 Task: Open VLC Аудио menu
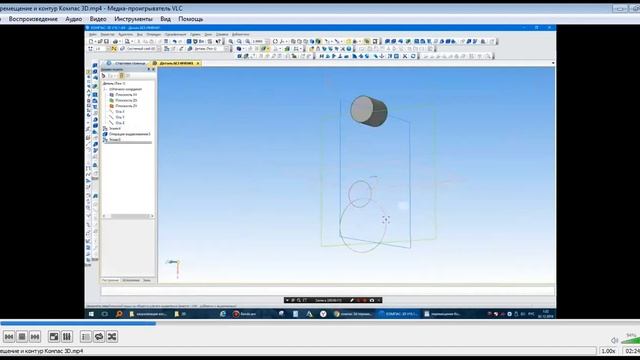(73, 19)
